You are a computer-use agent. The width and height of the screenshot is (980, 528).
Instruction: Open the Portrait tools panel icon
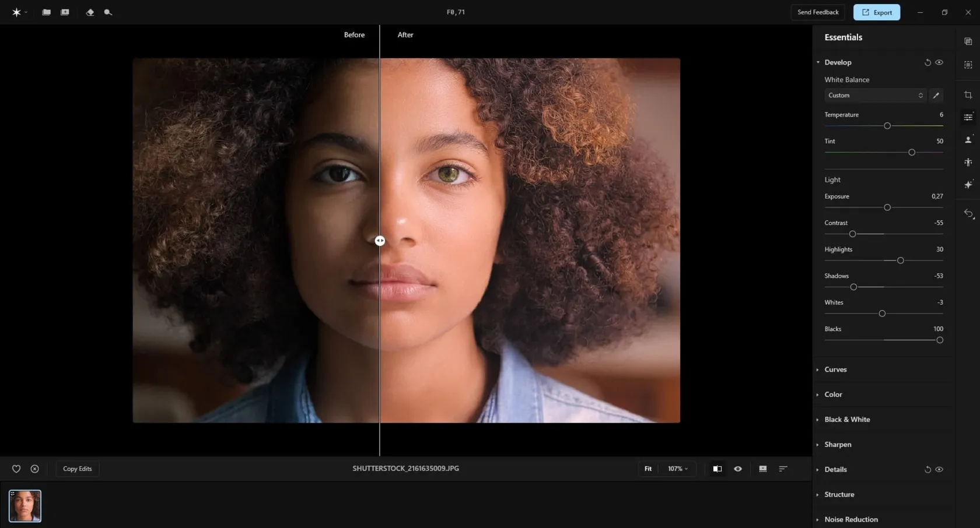tap(968, 140)
